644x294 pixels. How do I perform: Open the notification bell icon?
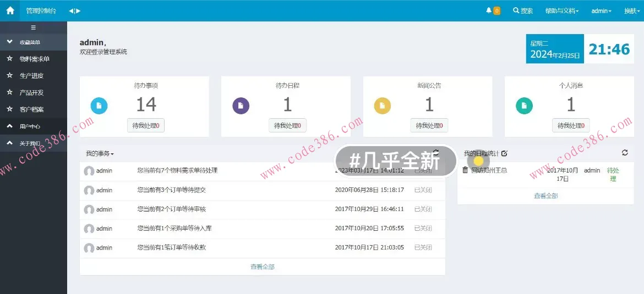click(489, 10)
